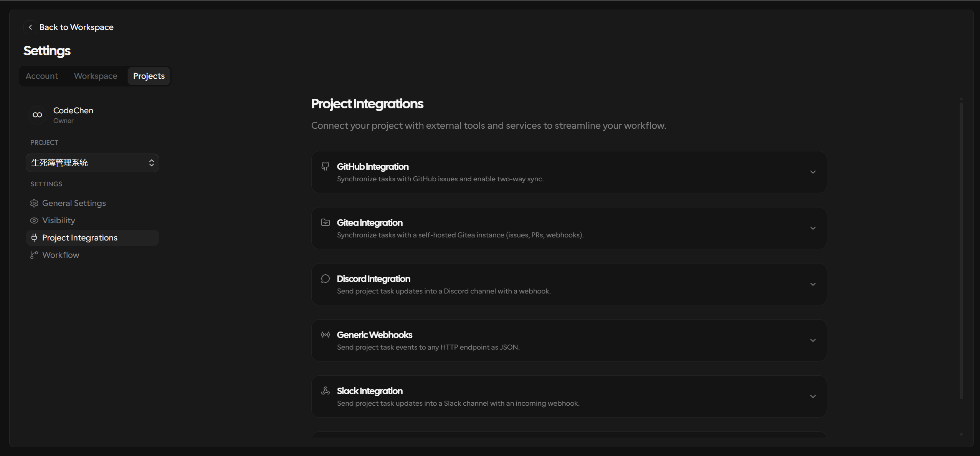Image resolution: width=980 pixels, height=456 pixels.
Task: Click the Slack Integration webhook icon
Action: 325,391
